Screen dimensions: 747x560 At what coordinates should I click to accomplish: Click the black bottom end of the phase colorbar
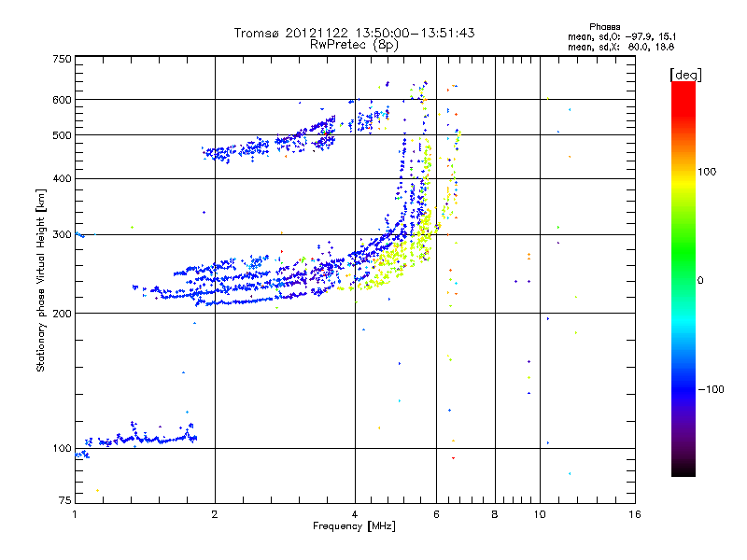(x=684, y=471)
